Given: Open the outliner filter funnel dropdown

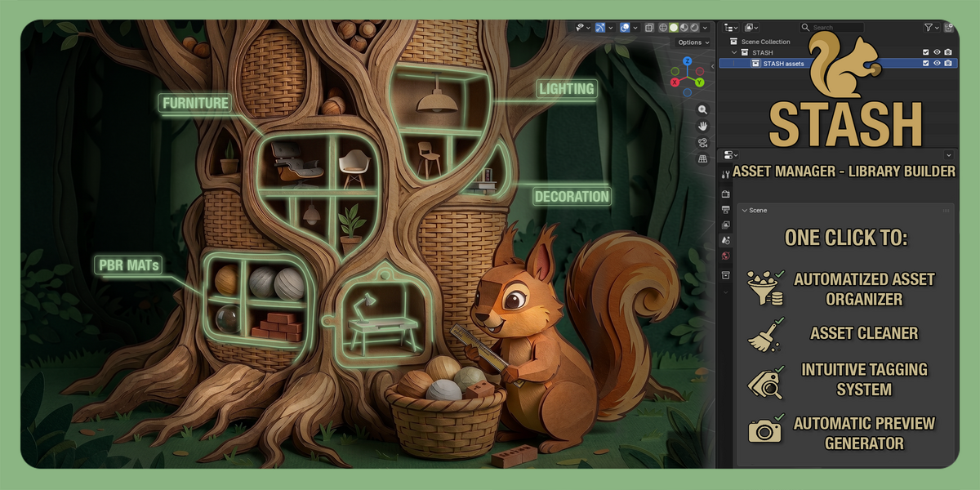Looking at the screenshot, I should pyautogui.click(x=932, y=27).
